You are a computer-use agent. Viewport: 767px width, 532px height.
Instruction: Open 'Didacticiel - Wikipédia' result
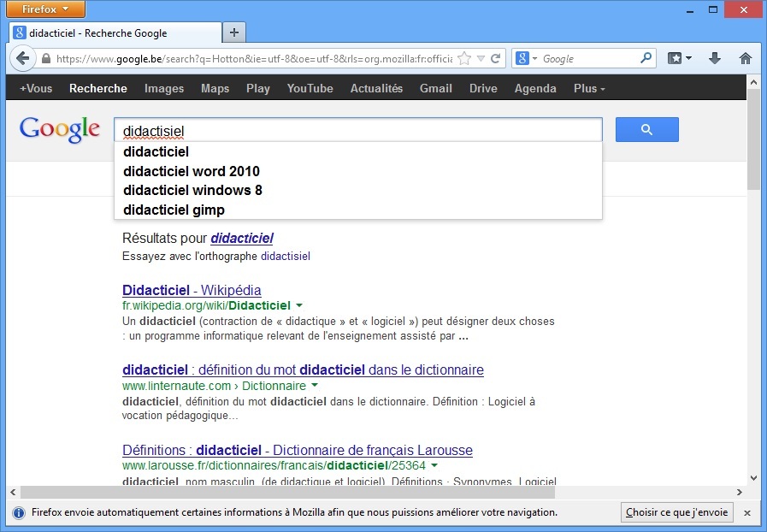coord(192,290)
